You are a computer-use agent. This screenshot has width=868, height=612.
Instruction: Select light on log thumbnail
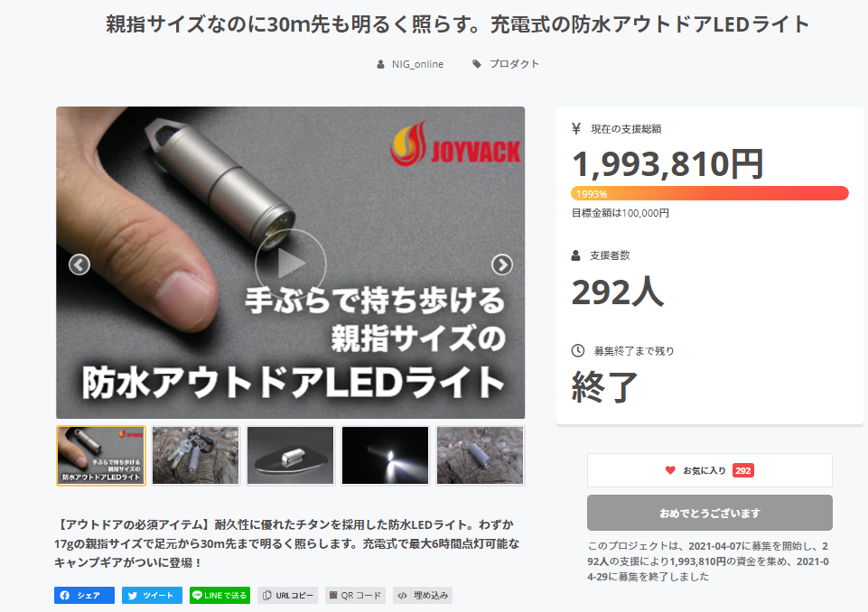pyautogui.click(x=480, y=456)
